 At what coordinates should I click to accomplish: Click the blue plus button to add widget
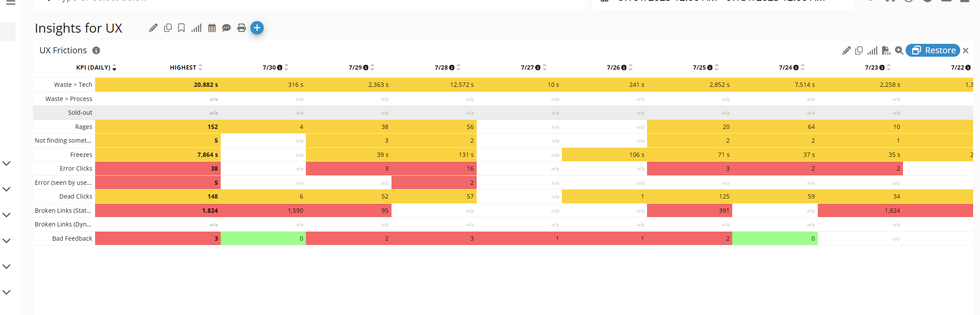(x=257, y=28)
